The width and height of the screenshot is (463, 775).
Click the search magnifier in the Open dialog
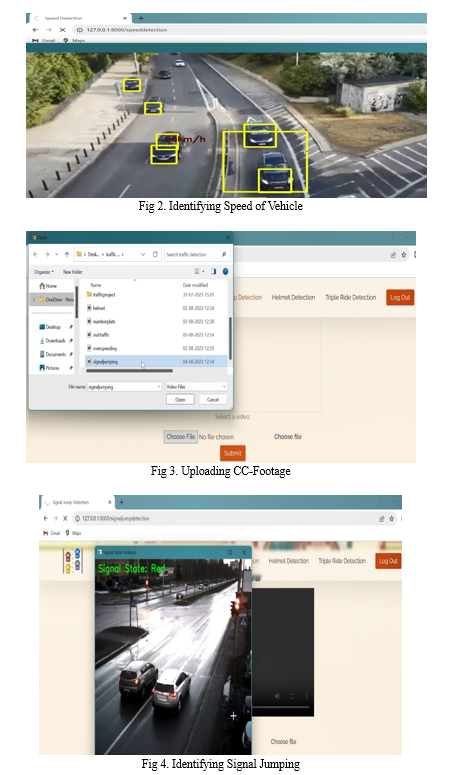pos(224,254)
